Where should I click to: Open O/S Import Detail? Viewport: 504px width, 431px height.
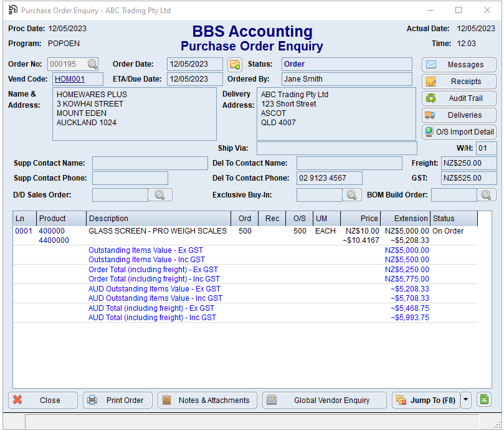click(459, 132)
